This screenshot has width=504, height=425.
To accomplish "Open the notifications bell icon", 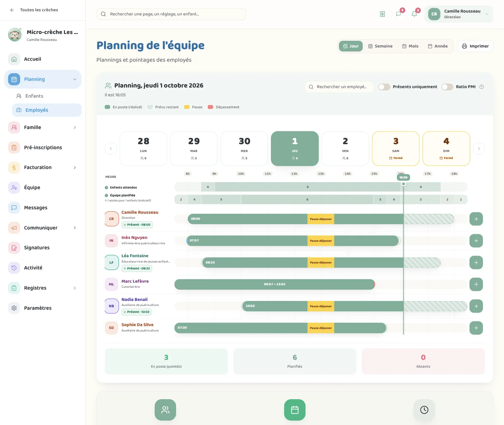I will point(414,14).
